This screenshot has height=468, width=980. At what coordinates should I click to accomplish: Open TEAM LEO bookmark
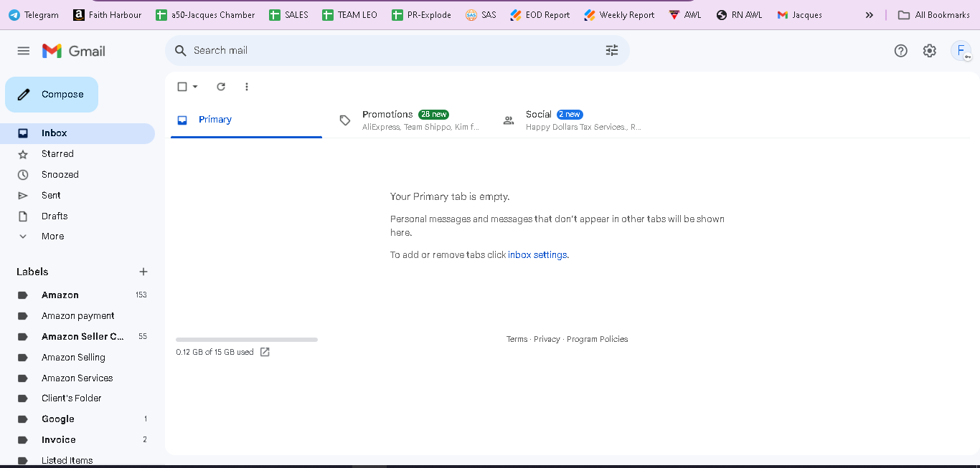[x=349, y=14]
